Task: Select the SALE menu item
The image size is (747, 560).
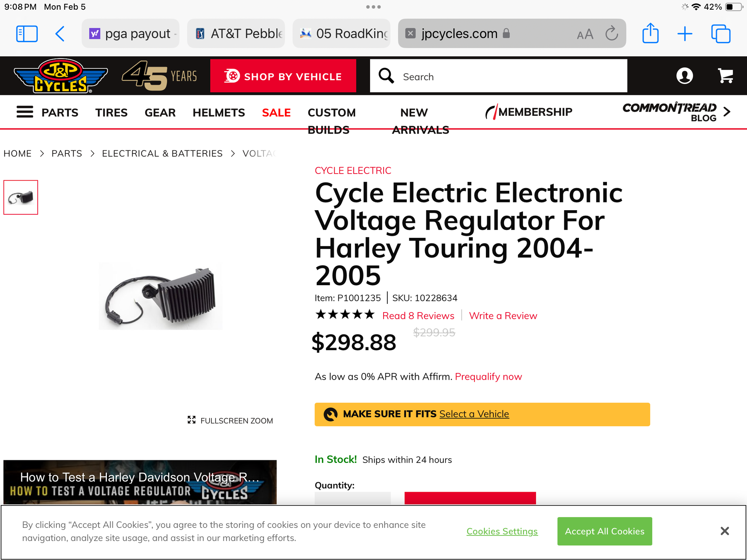Action: [276, 112]
